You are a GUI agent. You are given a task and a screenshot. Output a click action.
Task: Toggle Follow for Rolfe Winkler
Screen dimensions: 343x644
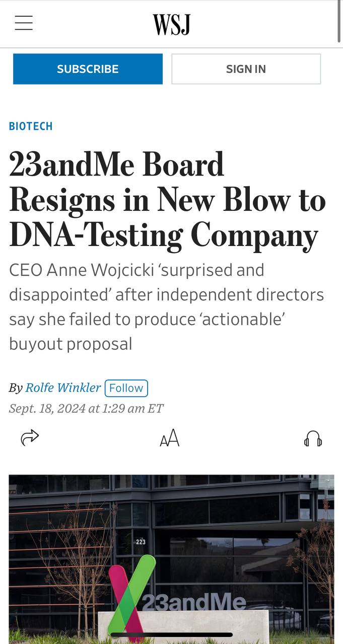click(126, 388)
